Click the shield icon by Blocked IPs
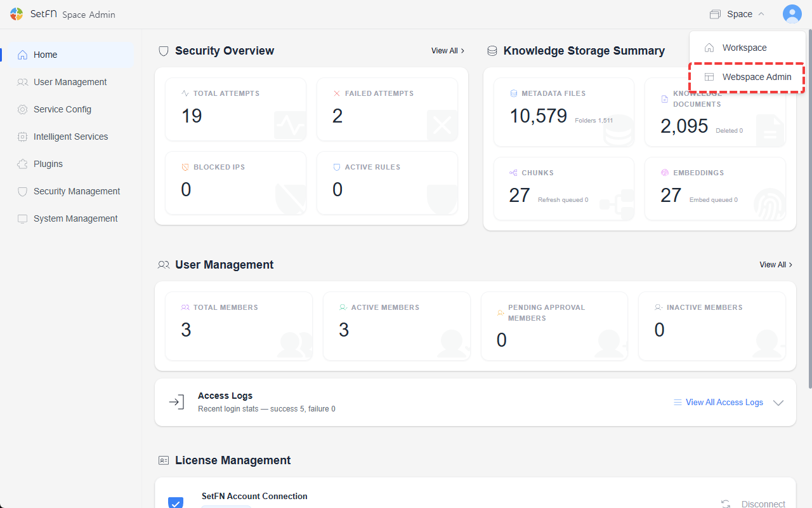This screenshot has width=812, height=508. [x=185, y=167]
